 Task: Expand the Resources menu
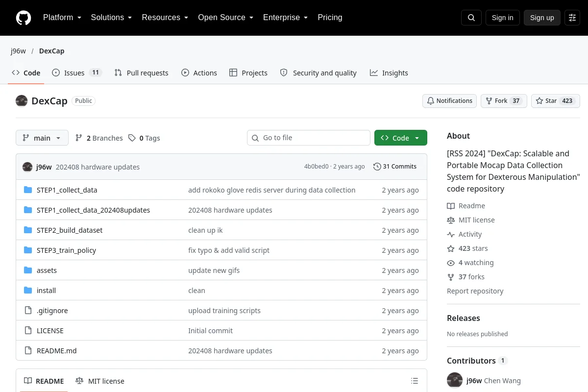click(165, 18)
